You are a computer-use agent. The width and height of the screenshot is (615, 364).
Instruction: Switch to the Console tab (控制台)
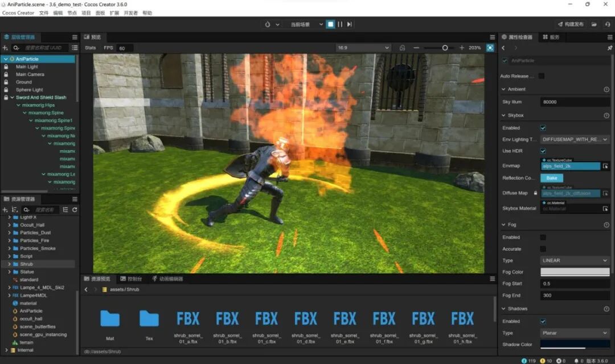131,279
